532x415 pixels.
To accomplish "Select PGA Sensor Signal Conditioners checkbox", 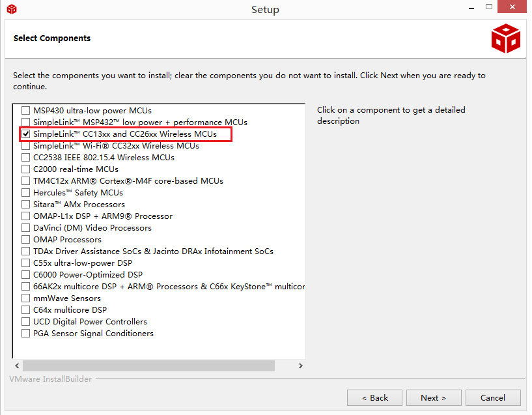I will coord(25,334).
